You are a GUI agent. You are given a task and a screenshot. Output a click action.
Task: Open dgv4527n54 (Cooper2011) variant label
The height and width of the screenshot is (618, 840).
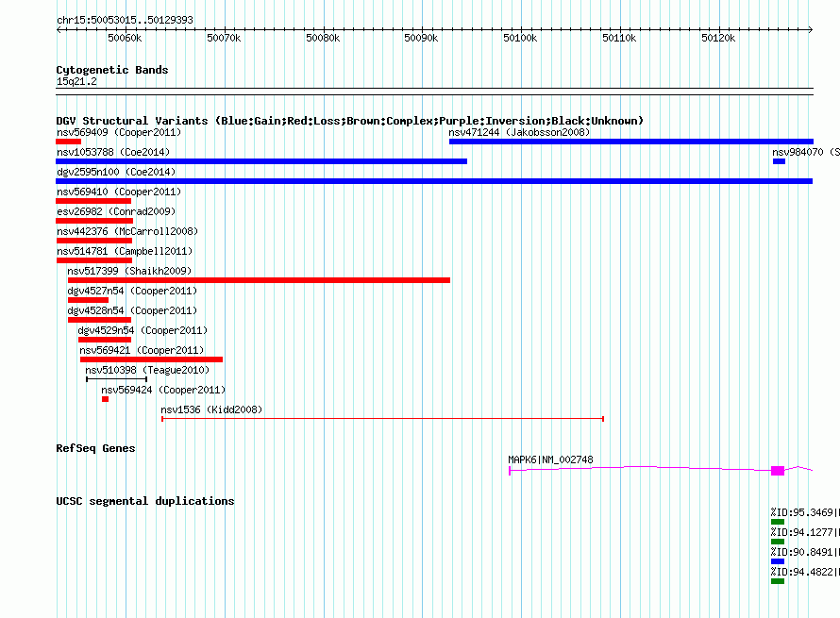tap(132, 291)
